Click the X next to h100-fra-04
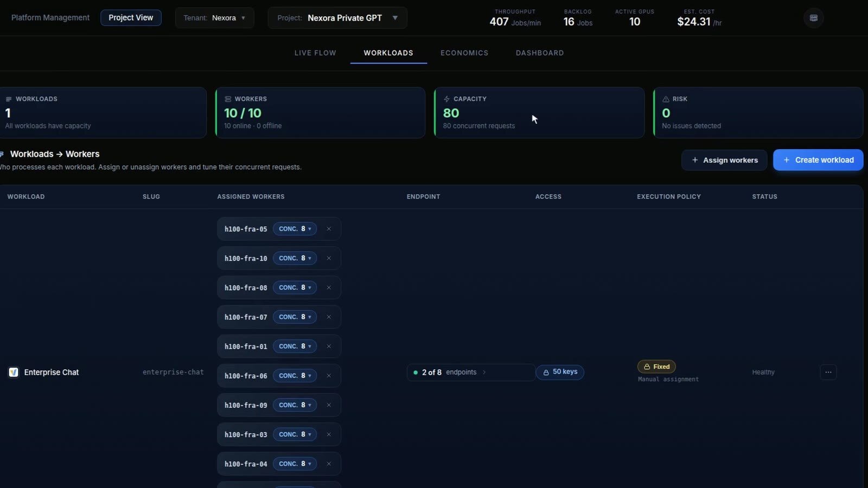This screenshot has width=868, height=488. click(x=329, y=464)
